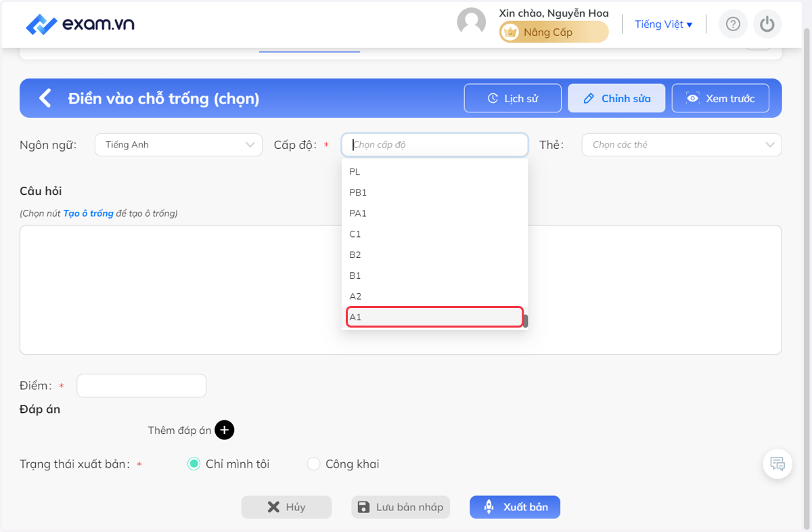This screenshot has height=532, width=812.
Task: Focus the Điểm score input field
Action: [141, 386]
